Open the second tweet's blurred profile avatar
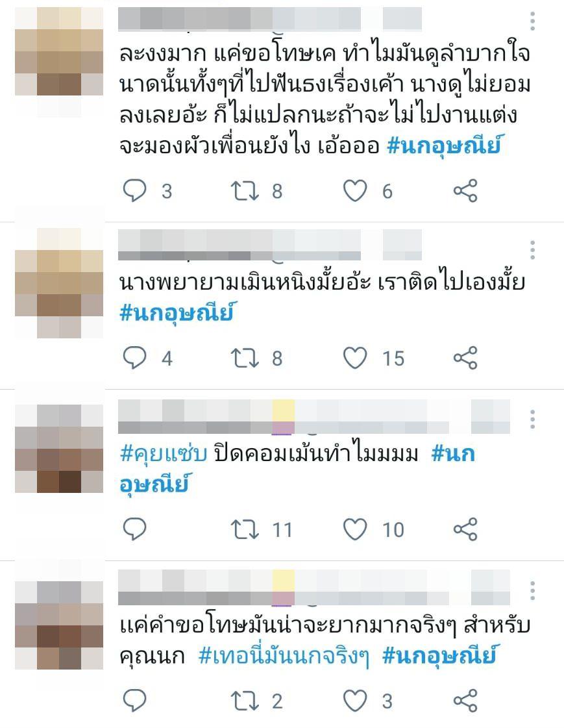 coord(59,282)
